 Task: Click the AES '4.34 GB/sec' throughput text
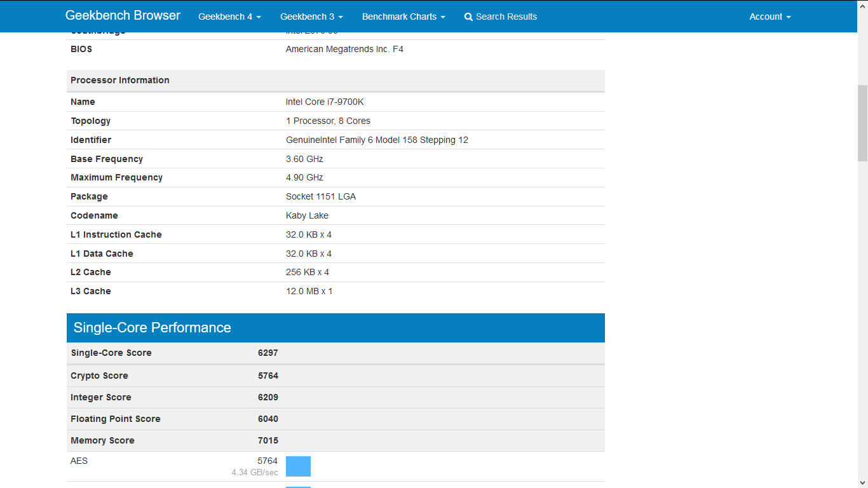click(x=255, y=472)
